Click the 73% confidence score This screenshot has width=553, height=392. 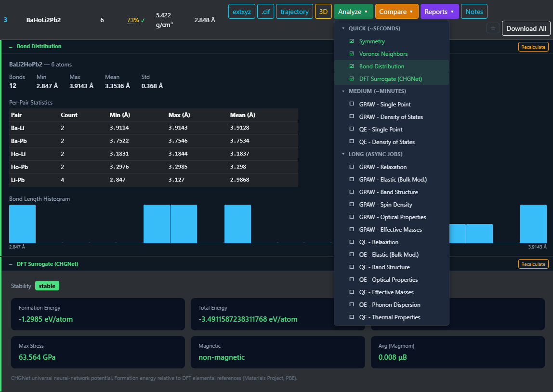tap(133, 20)
